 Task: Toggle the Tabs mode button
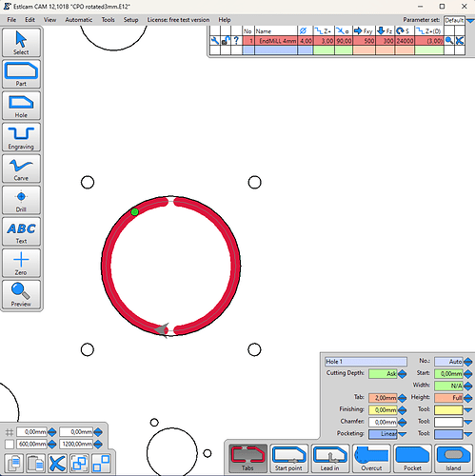coord(247,458)
